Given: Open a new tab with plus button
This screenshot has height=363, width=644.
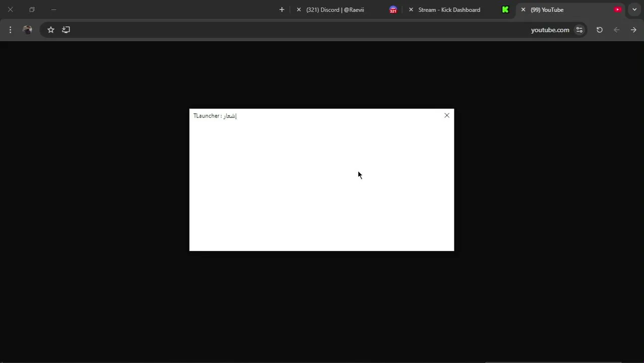Looking at the screenshot, I should (282, 10).
